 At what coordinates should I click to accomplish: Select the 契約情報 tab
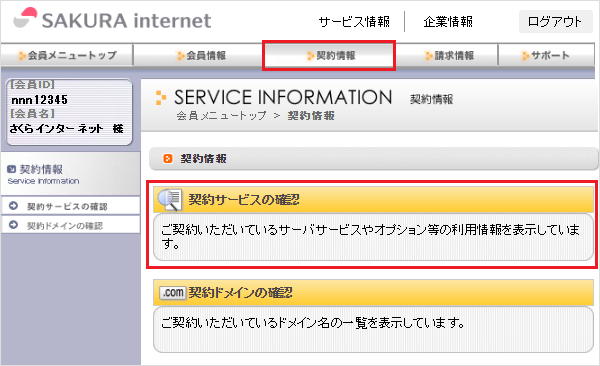(x=329, y=56)
